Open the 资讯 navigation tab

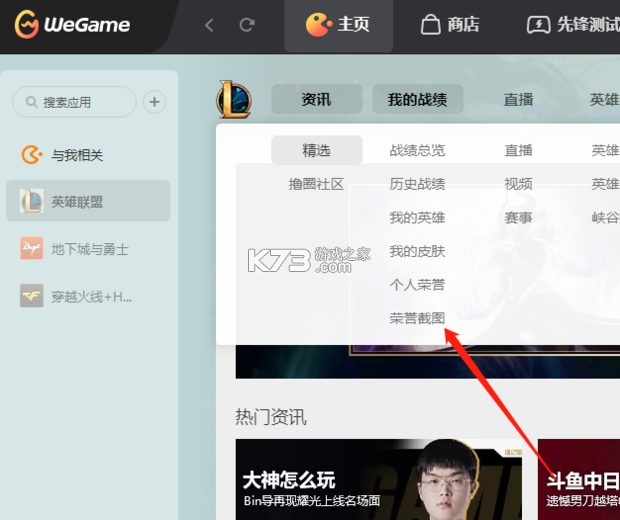316,99
